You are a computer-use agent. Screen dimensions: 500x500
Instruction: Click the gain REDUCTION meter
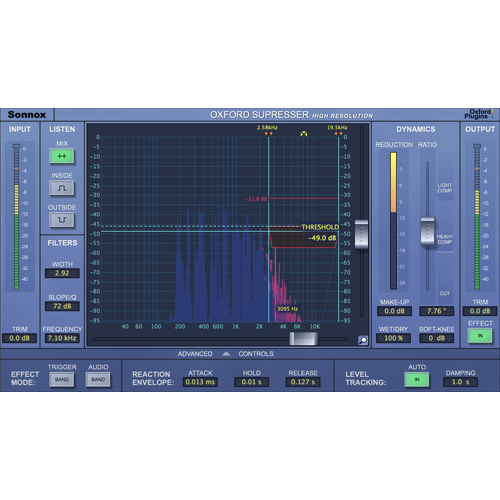(393, 221)
